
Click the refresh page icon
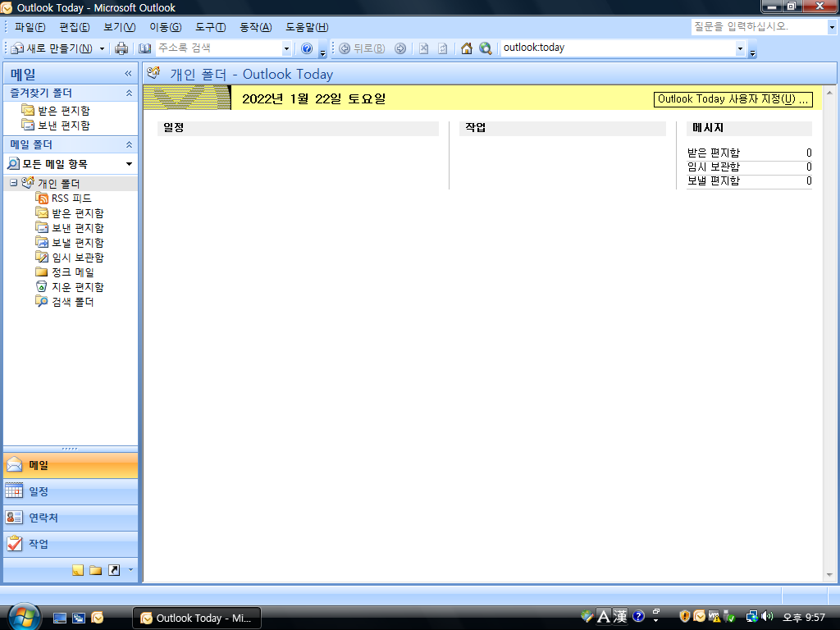(x=442, y=48)
